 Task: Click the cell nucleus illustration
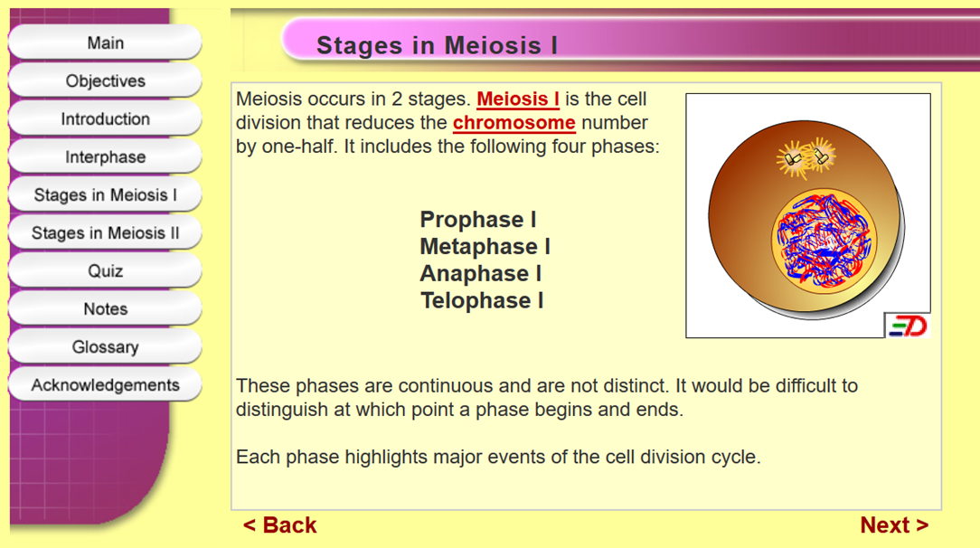point(824,241)
